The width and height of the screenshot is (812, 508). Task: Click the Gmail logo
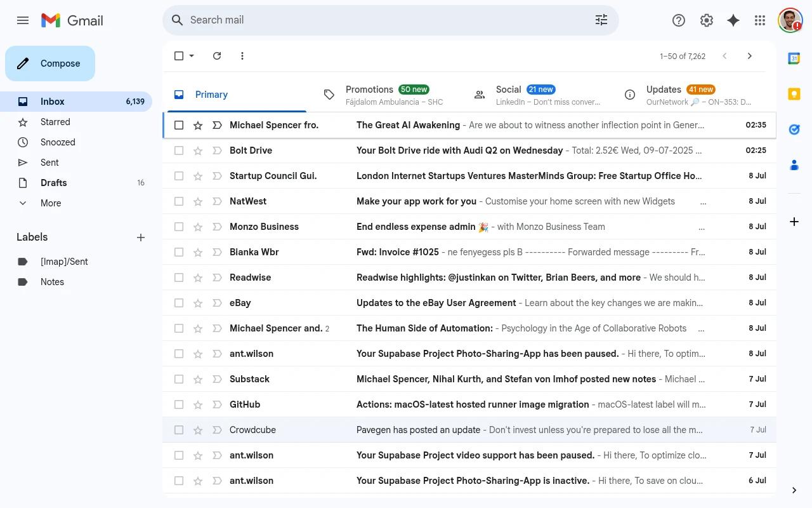tap(72, 20)
